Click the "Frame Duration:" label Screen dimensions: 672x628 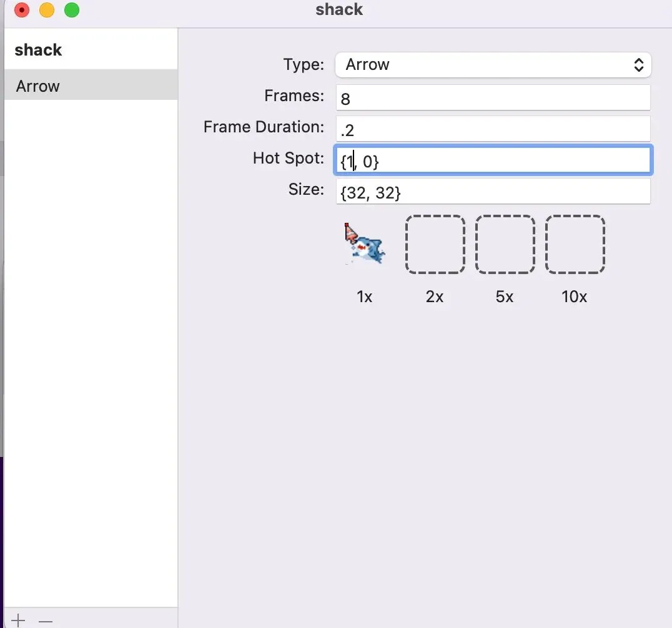click(264, 127)
